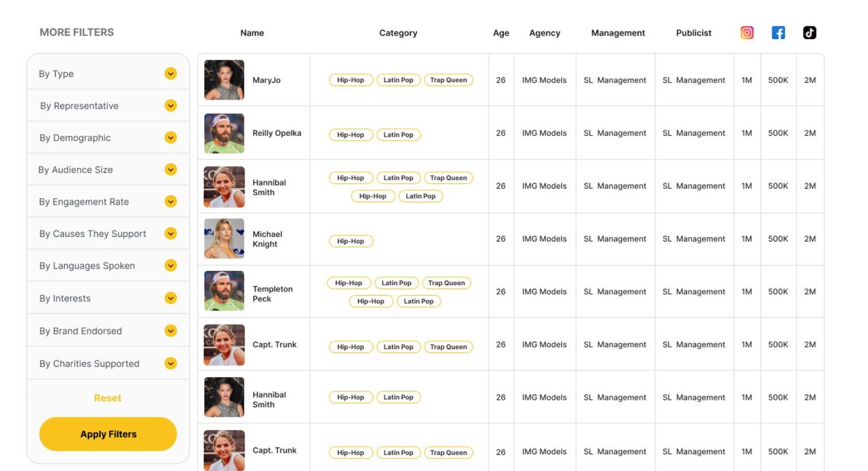Click the Reset filters link
Viewport: 868px width, 471px height.
[107, 398]
